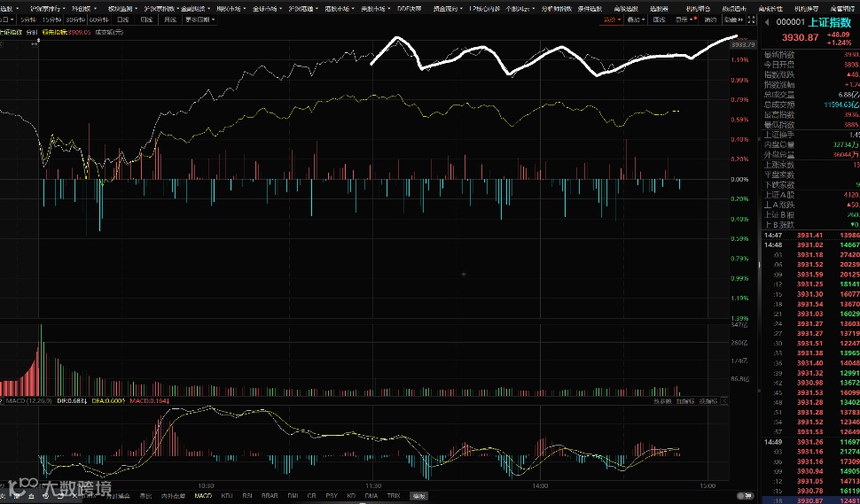
Task: Switch to the 月线 monthly chart
Action: coord(170,19)
